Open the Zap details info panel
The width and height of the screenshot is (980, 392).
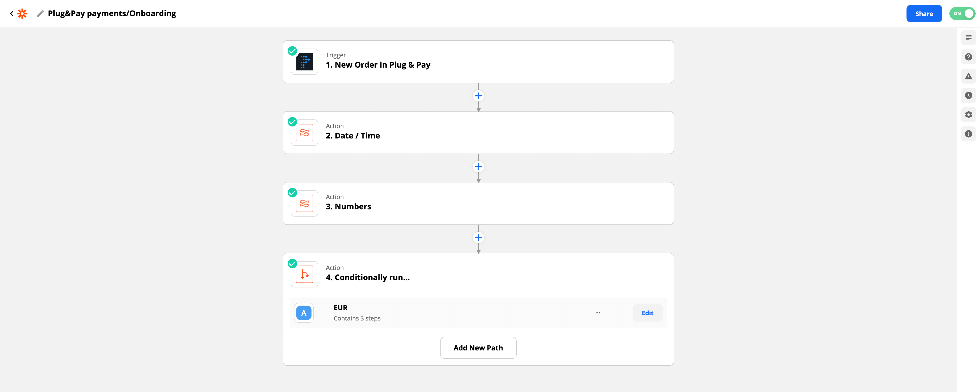968,134
